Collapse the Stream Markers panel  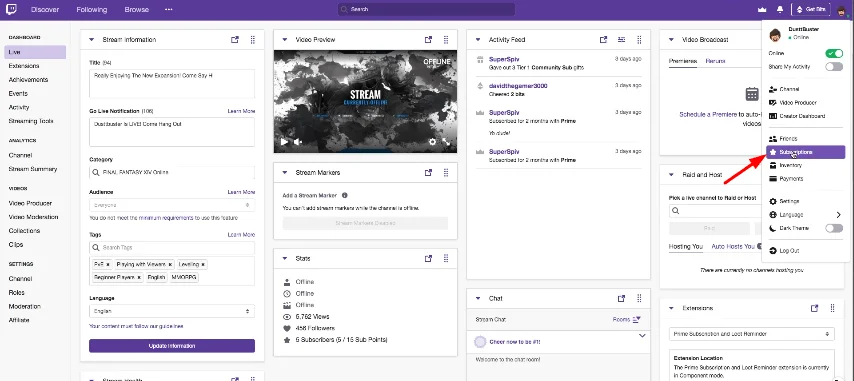click(x=285, y=173)
